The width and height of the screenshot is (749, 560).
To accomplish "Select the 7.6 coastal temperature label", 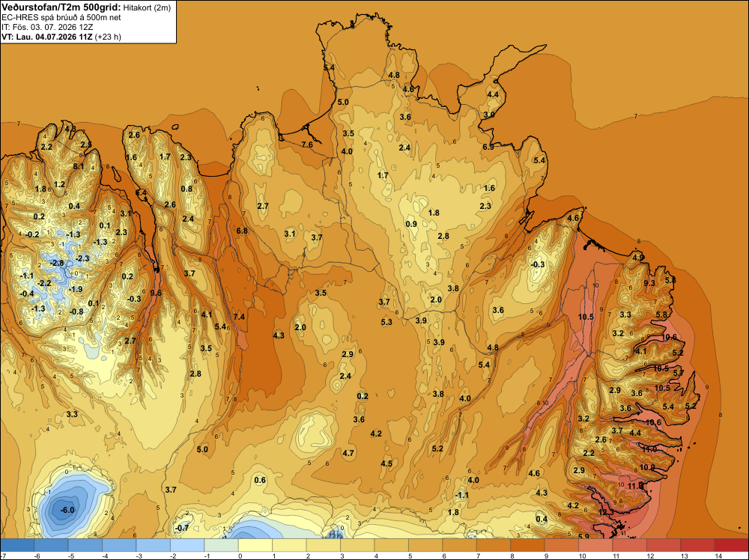I will point(307,144).
